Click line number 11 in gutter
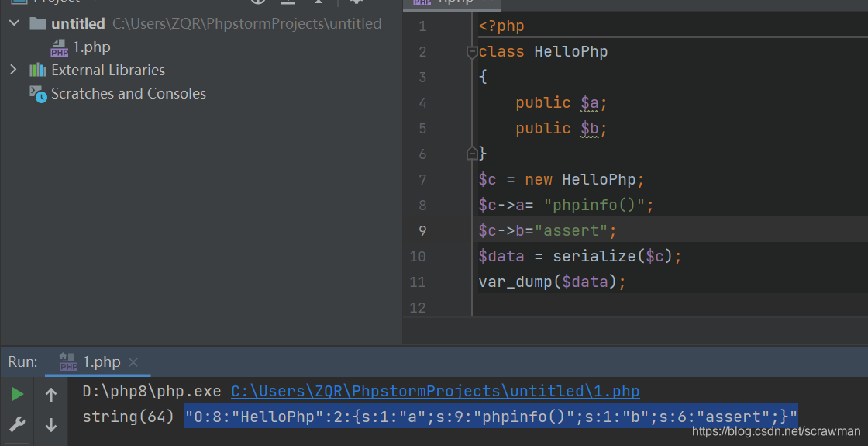This screenshot has height=446, width=868. 418,282
